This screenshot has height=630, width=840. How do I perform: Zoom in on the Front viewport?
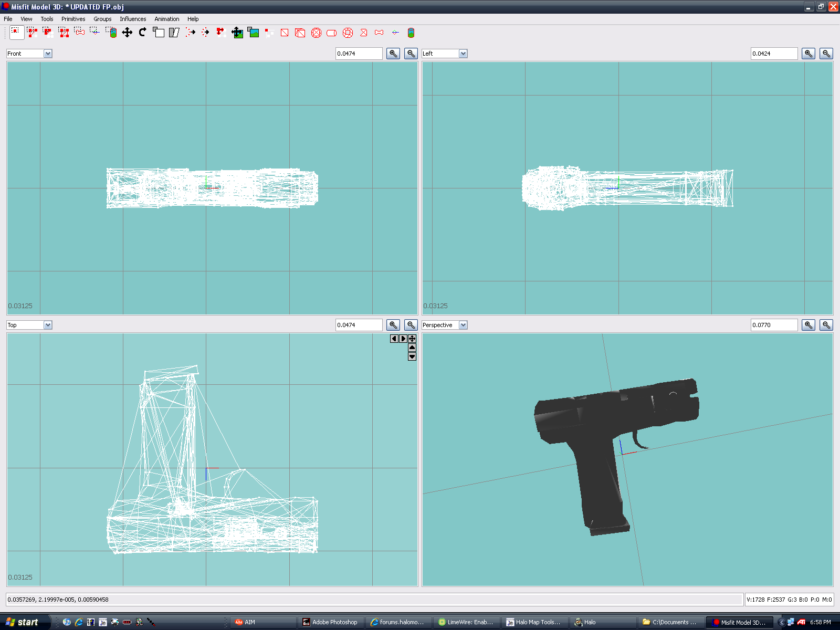tap(393, 54)
